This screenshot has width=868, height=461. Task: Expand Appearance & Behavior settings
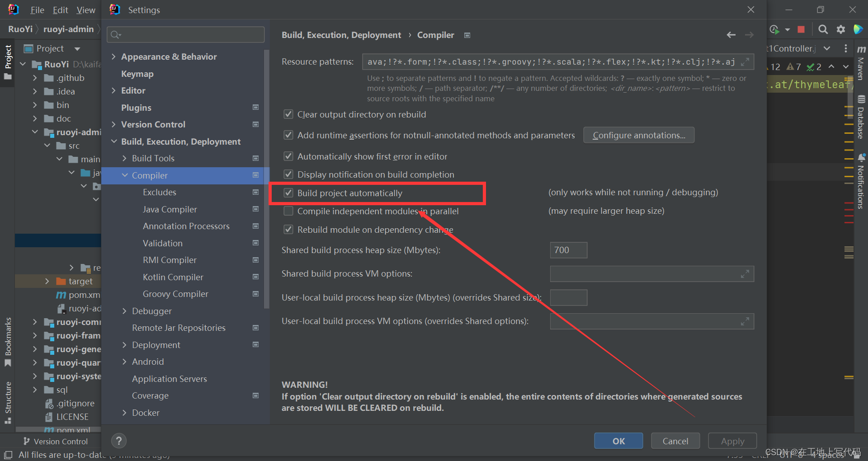(113, 56)
